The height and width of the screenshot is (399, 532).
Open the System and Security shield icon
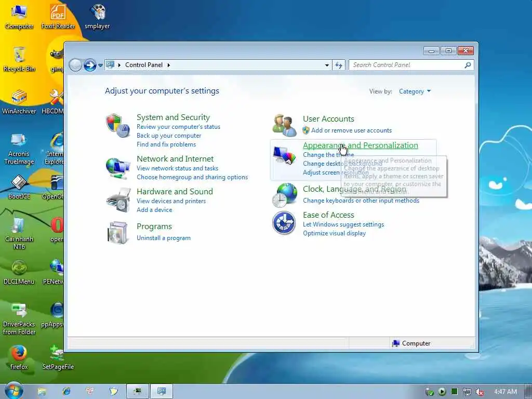click(x=118, y=125)
